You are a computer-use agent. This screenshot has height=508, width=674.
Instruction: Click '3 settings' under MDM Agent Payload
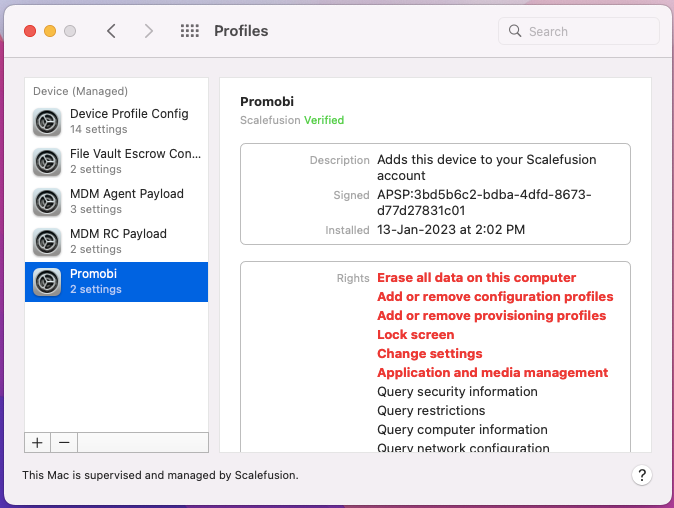[96, 209]
